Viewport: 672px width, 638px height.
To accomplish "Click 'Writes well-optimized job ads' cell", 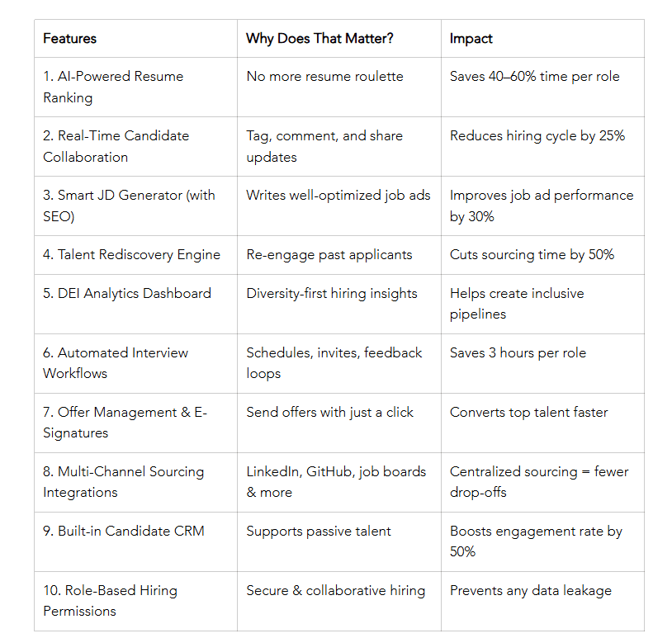I will coord(339,206).
